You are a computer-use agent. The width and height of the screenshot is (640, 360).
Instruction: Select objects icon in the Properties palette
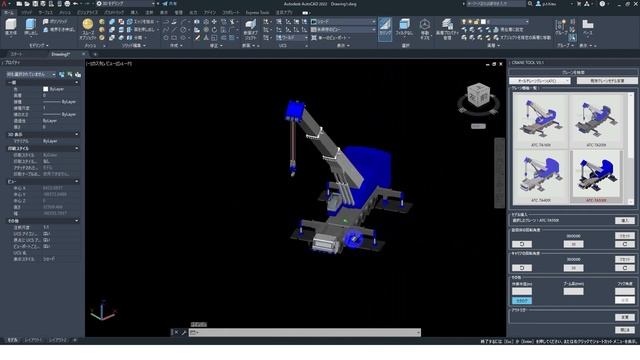[x=70, y=75]
